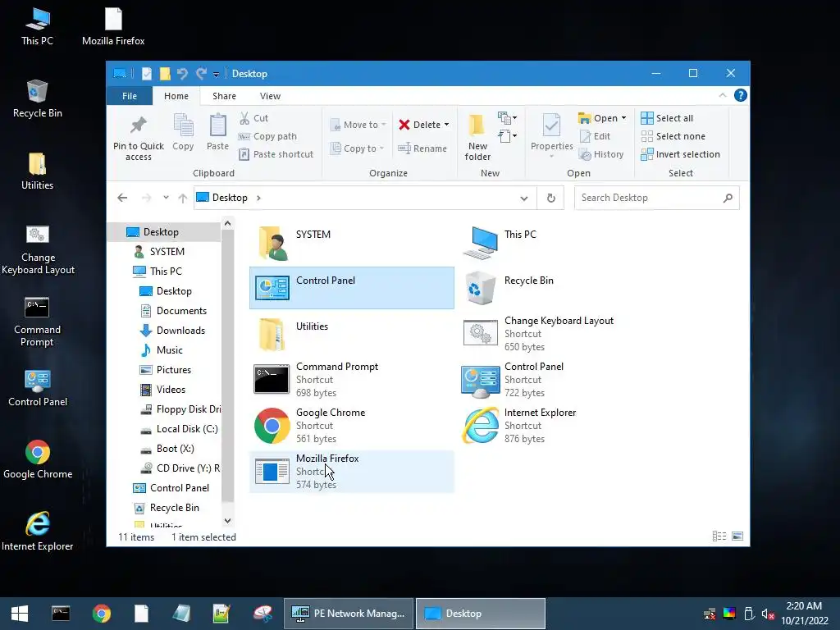Select the SYSTEM folder in file list
This screenshot has height=630, width=840.
tap(351, 242)
